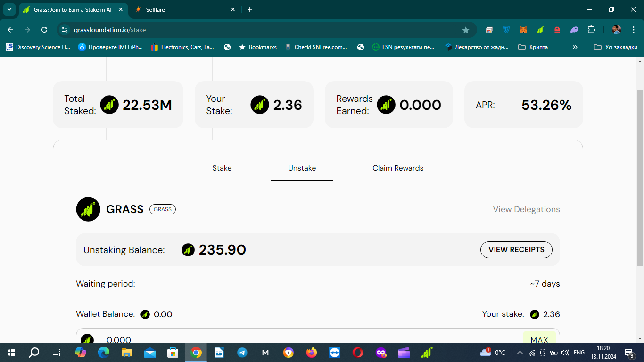
Task: Open the Phantom ghost wallet extension
Action: point(574,30)
